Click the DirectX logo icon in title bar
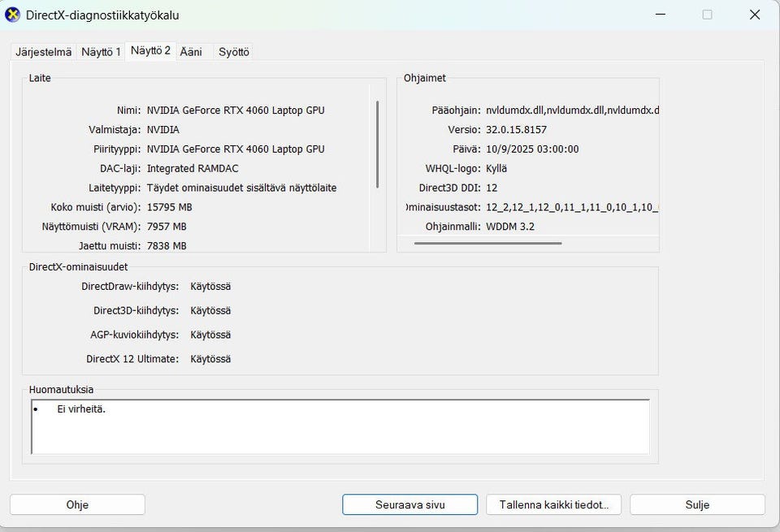This screenshot has width=780, height=532. click(12, 15)
